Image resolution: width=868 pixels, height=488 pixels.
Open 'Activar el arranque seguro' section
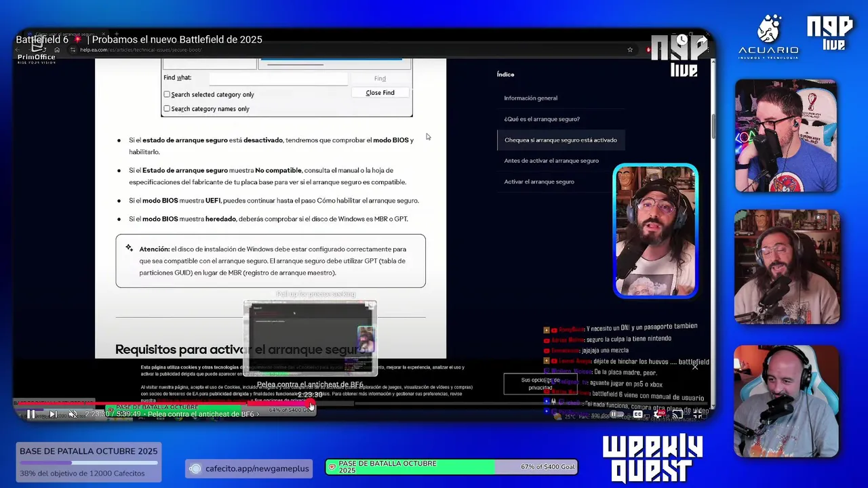coord(539,182)
